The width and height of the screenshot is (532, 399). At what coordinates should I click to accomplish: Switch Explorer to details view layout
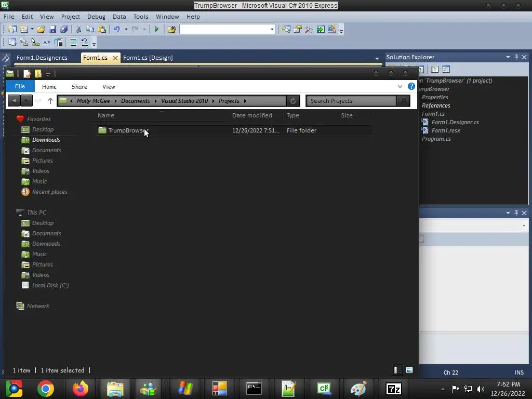point(397,370)
